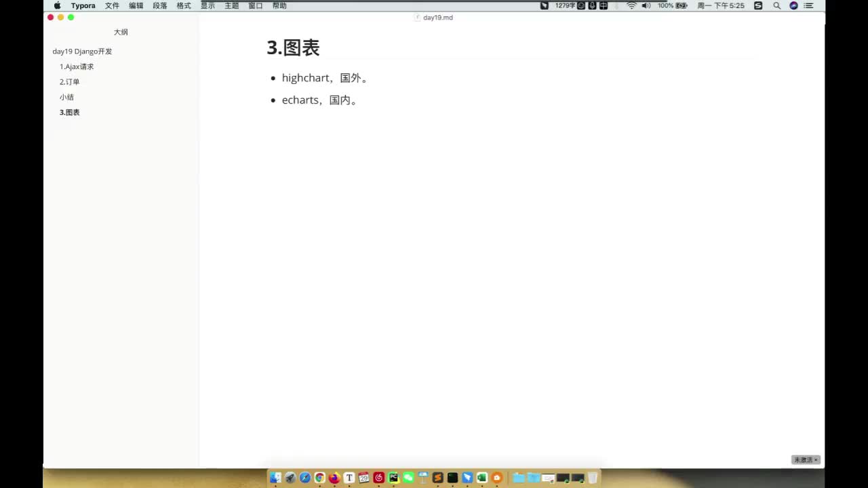Jump to outline item 小结

66,97
